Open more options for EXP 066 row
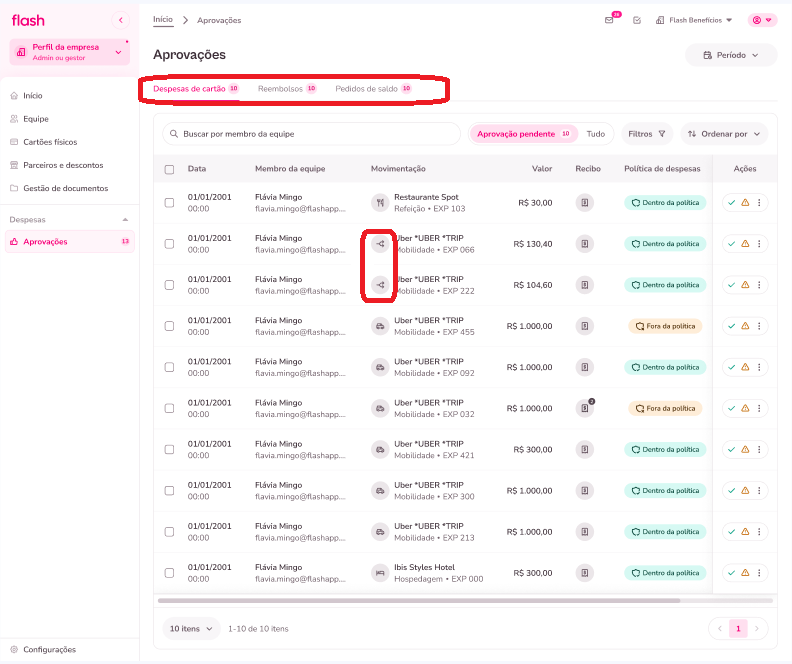Screen dimensions: 792x664 coord(759,244)
